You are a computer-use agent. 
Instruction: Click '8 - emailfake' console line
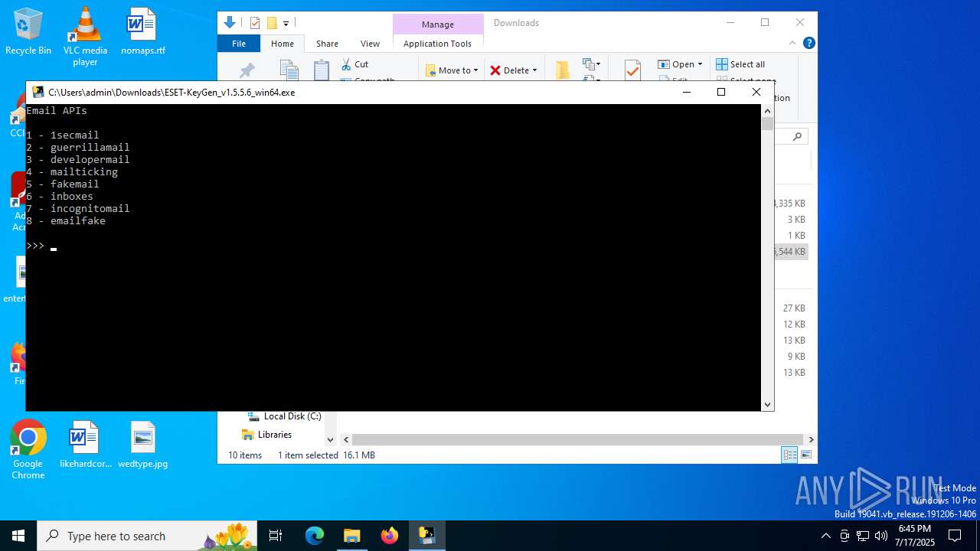(x=66, y=221)
